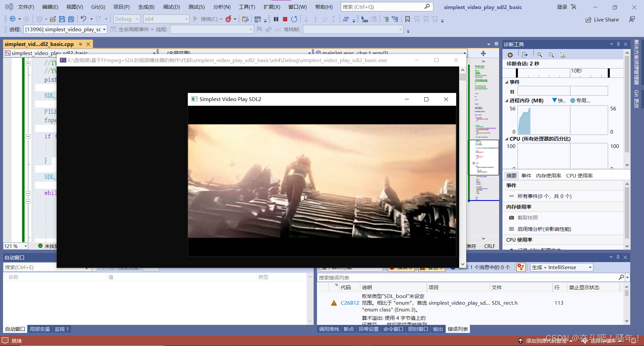Screen dimensions: 644x346
Task: Restart the debug session
Action: click(294, 19)
